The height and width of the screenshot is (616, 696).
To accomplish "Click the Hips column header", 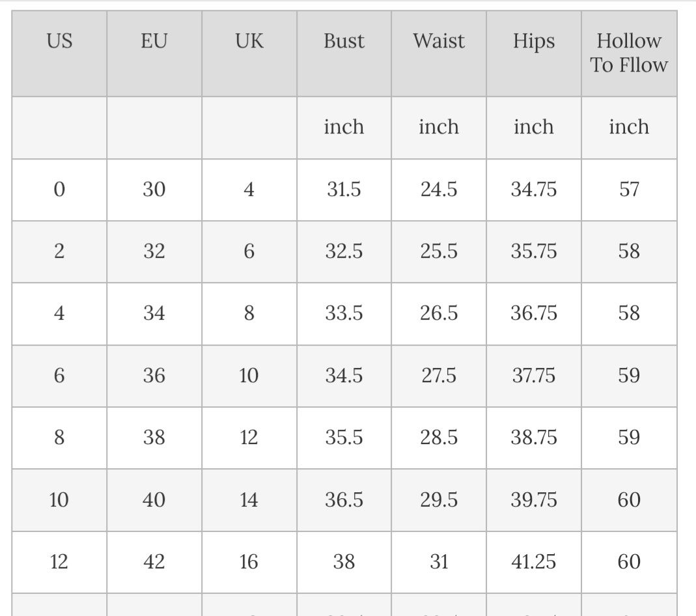I will [534, 41].
